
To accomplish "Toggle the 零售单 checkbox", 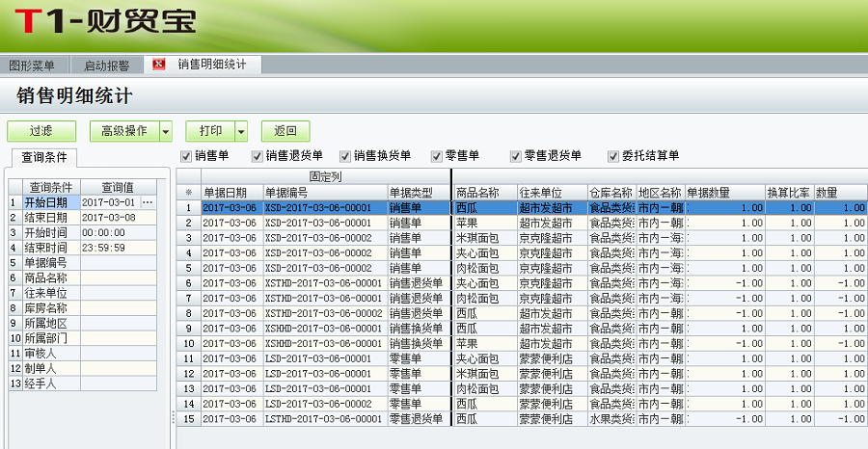I will point(436,156).
